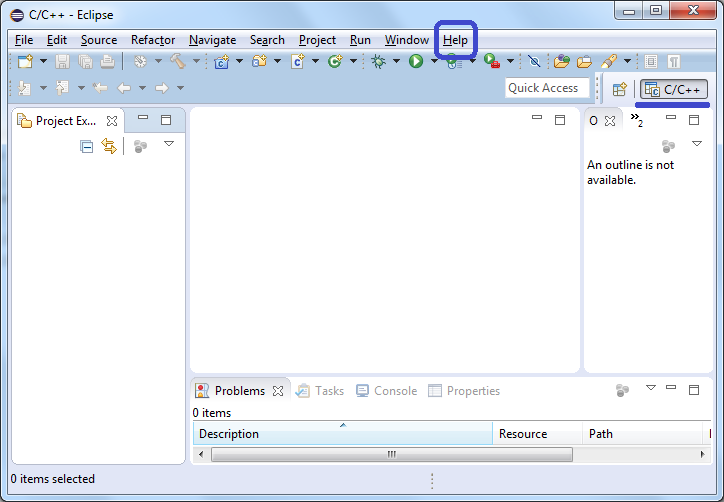The width and height of the screenshot is (724, 502).
Task: Open dropdown next to New C/C++ Project icon
Action: [x=240, y=61]
